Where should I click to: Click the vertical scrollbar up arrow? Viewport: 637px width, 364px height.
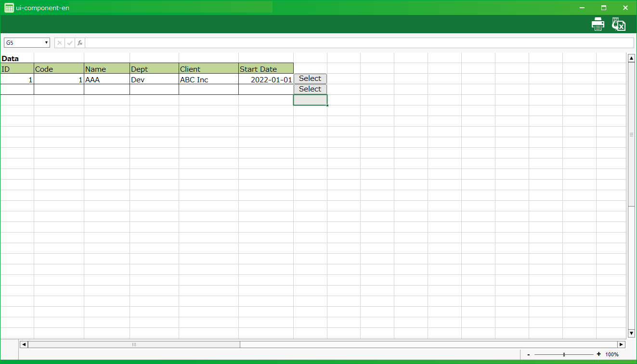tap(631, 58)
